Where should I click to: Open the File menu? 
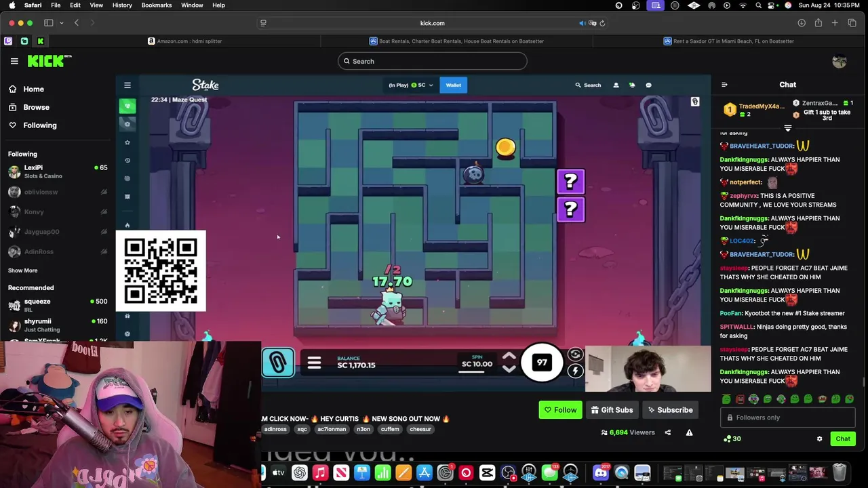pyautogui.click(x=56, y=5)
